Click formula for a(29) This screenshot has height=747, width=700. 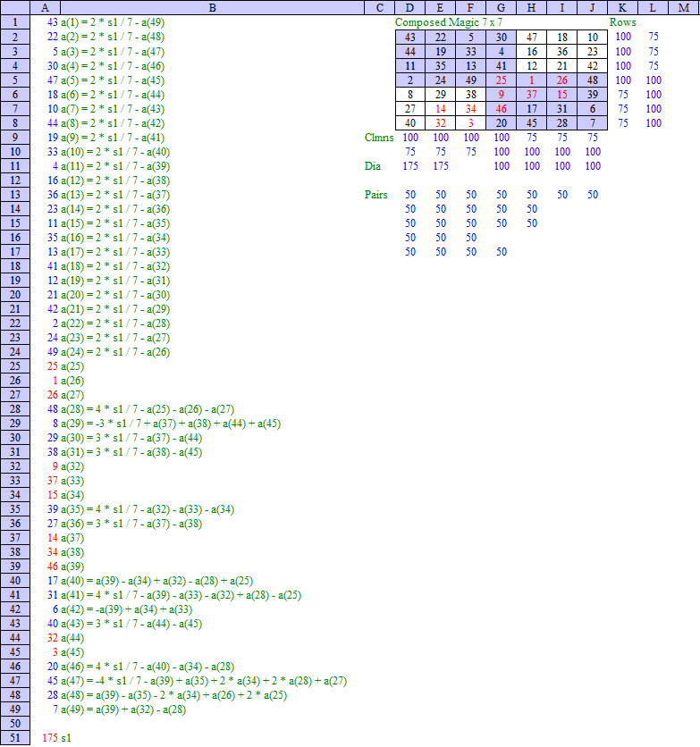click(171, 423)
